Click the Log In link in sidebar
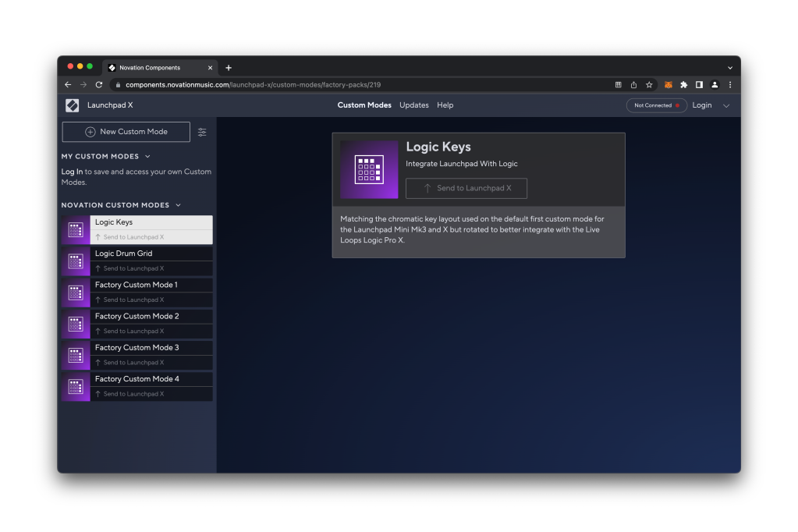This screenshot has height=532, width=798. pos(72,172)
